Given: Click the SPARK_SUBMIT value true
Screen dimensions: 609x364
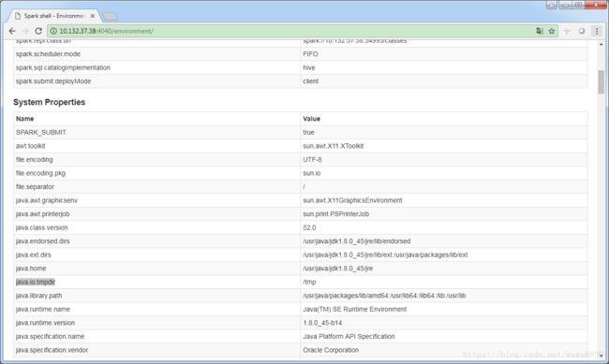Looking at the screenshot, I should 308,132.
